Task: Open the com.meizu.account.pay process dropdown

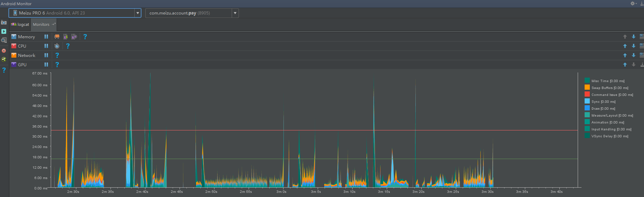Action: point(192,13)
